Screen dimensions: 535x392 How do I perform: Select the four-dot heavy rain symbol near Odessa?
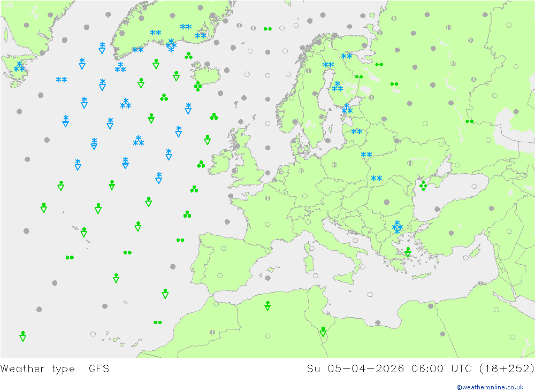tap(423, 186)
